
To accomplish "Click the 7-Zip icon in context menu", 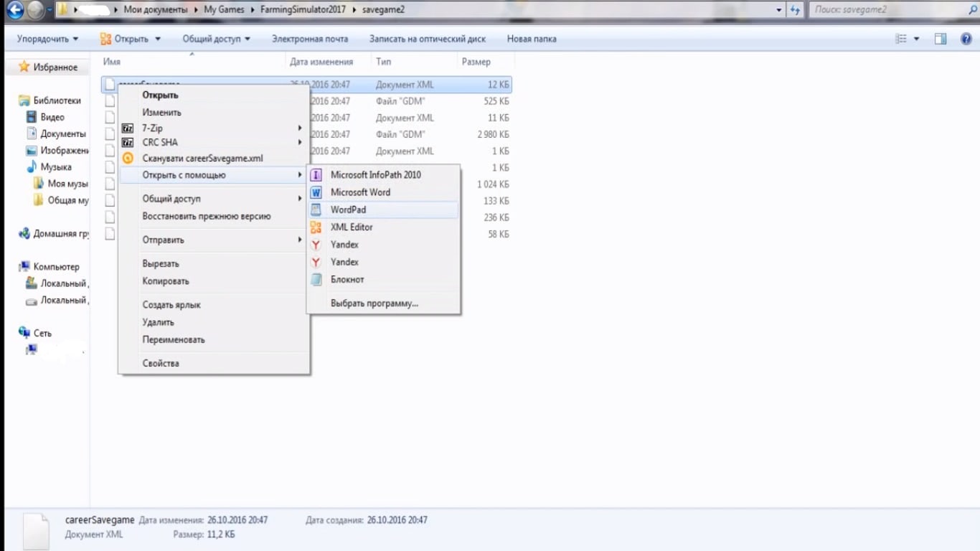I will [128, 128].
